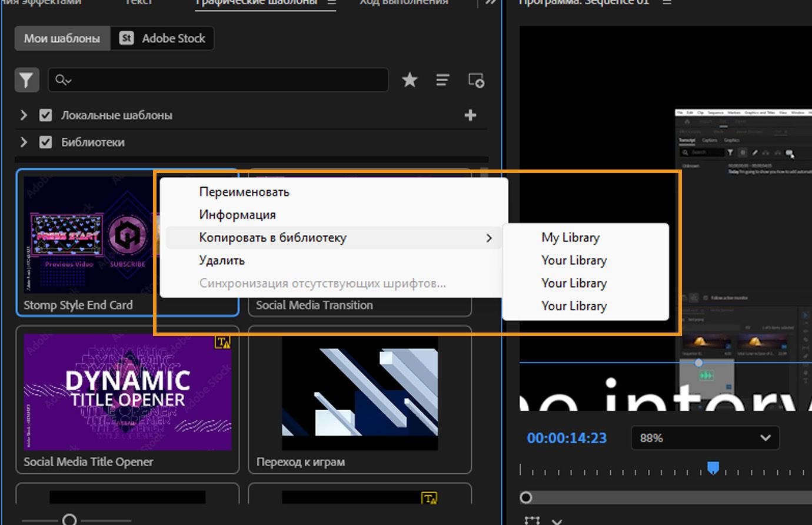The height and width of the screenshot is (525, 812).
Task: Toggle the Локальные шаблоны checkbox
Action: point(45,115)
